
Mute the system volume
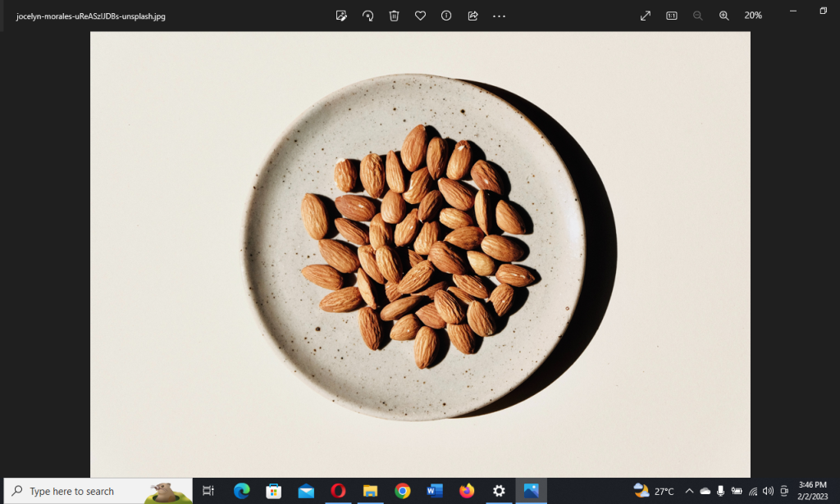(767, 491)
